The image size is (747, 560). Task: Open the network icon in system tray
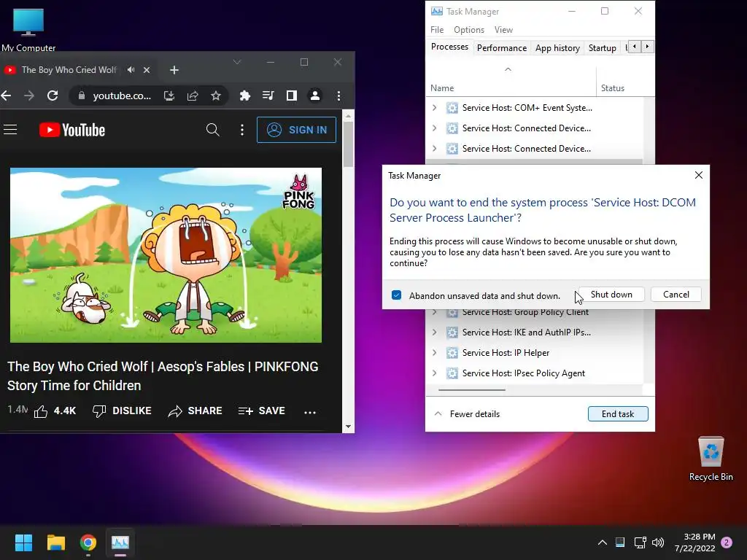[x=640, y=542]
